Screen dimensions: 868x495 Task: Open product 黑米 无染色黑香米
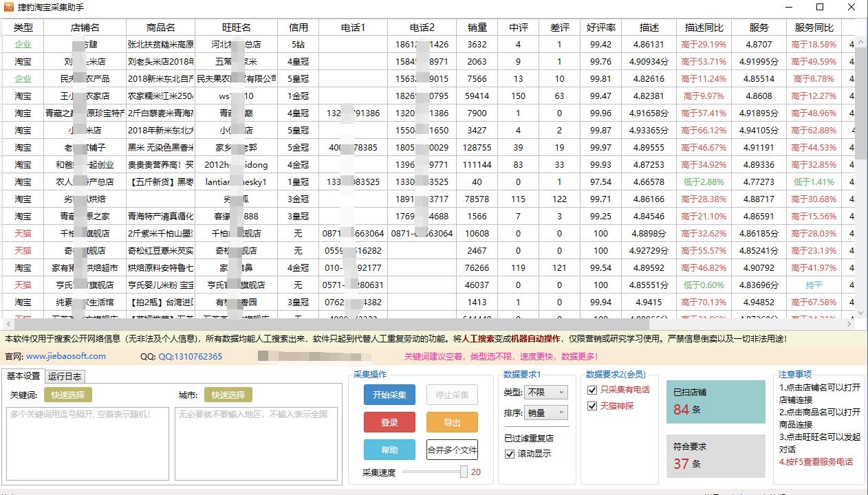click(x=161, y=147)
